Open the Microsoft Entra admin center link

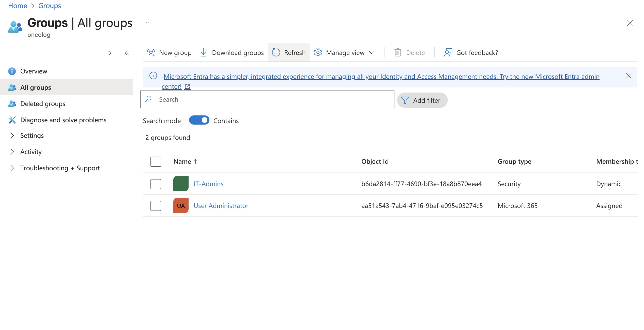(x=380, y=81)
